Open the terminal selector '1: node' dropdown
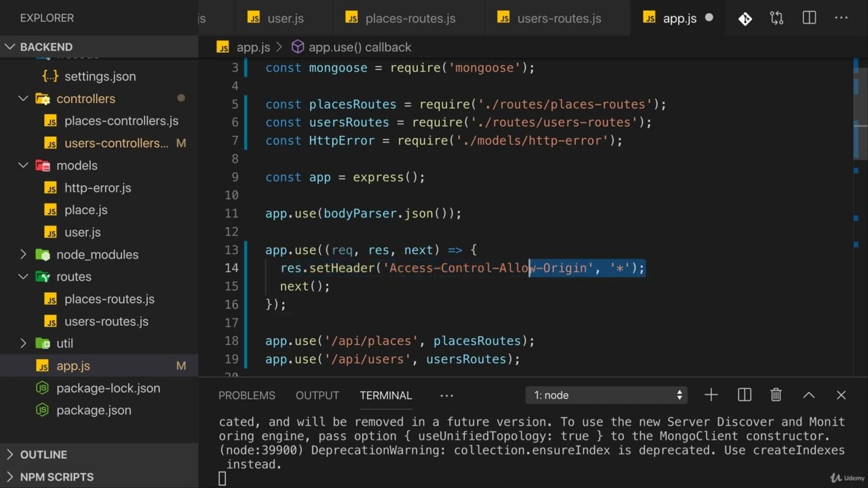This screenshot has width=868, height=488. pyautogui.click(x=607, y=395)
